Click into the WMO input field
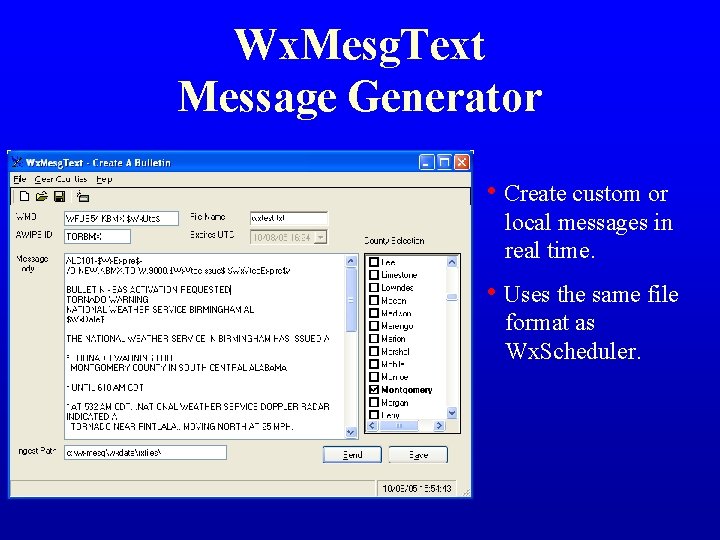The width and height of the screenshot is (720, 540). click(121, 219)
